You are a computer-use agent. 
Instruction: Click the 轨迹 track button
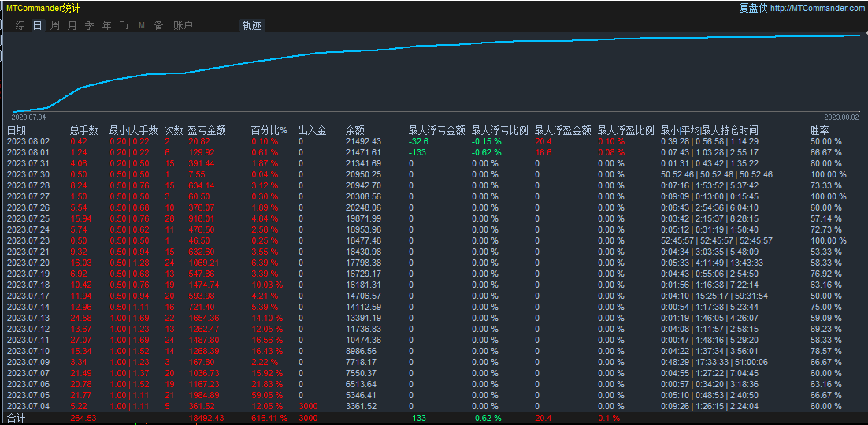(x=252, y=25)
